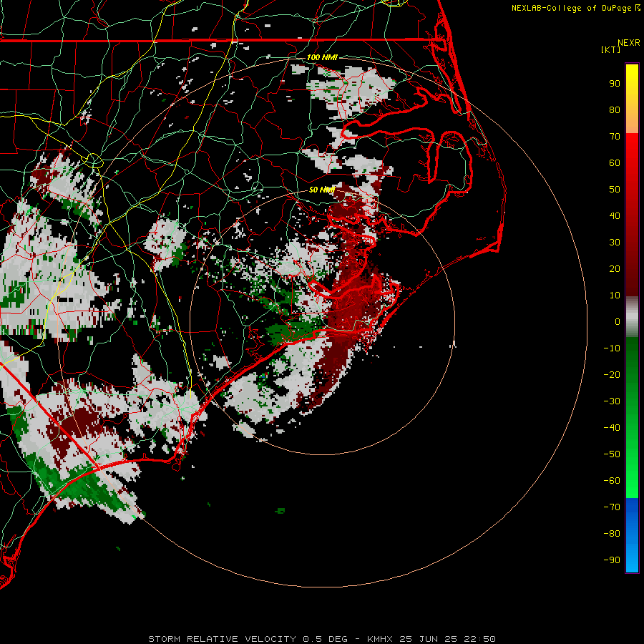Click the 80 value on velocity scale
644x644 pixels.
pos(615,110)
